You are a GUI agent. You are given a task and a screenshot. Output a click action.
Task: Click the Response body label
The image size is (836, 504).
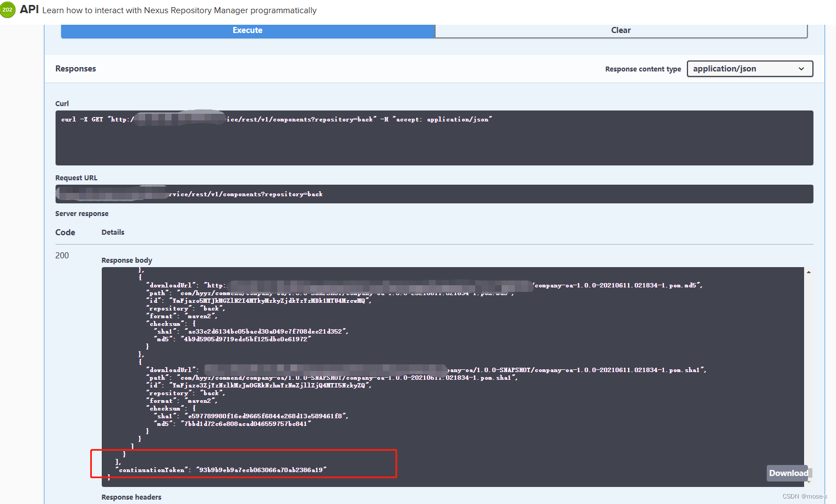(127, 261)
